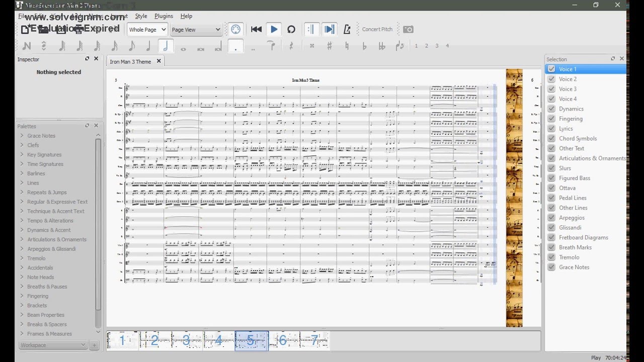Toggle Concert Pitch button

(377, 29)
